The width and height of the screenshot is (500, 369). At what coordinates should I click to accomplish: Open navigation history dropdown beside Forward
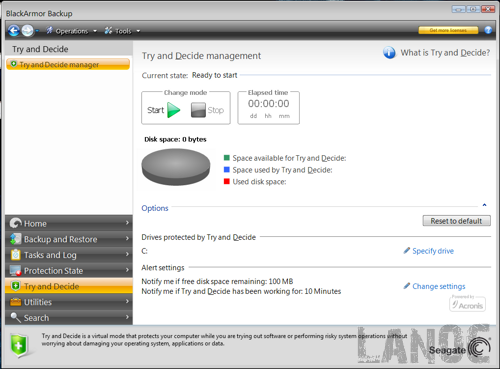(x=37, y=31)
